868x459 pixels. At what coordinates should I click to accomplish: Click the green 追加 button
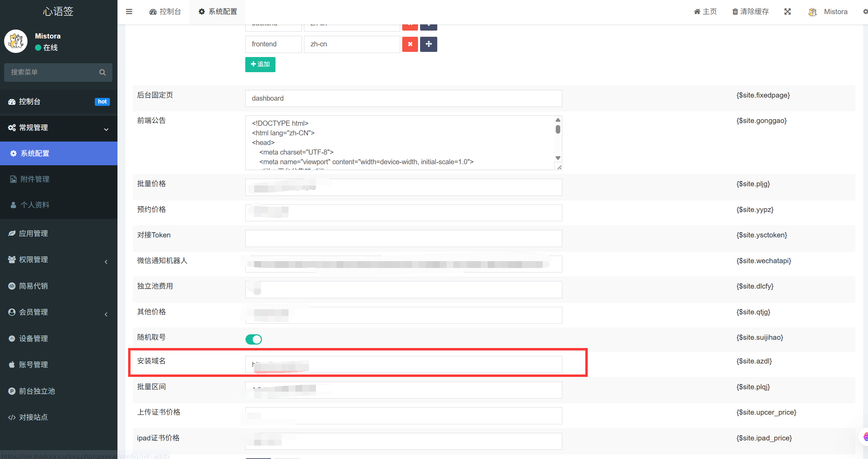click(260, 65)
